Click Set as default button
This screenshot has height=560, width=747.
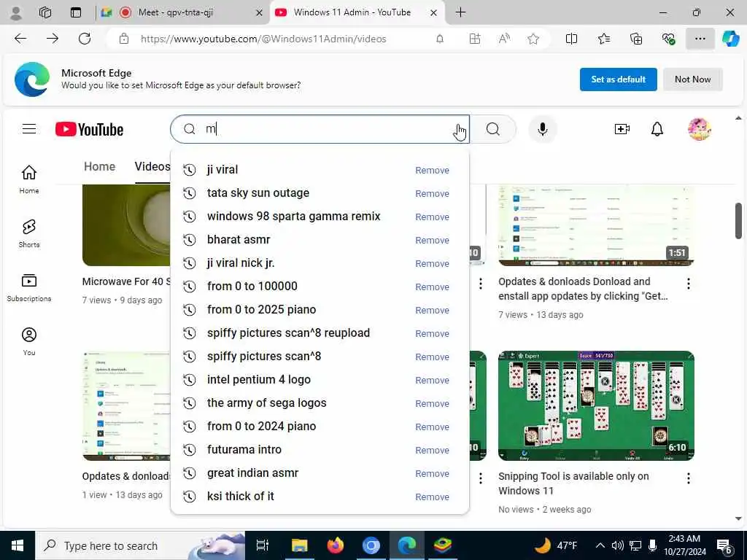[x=618, y=79]
